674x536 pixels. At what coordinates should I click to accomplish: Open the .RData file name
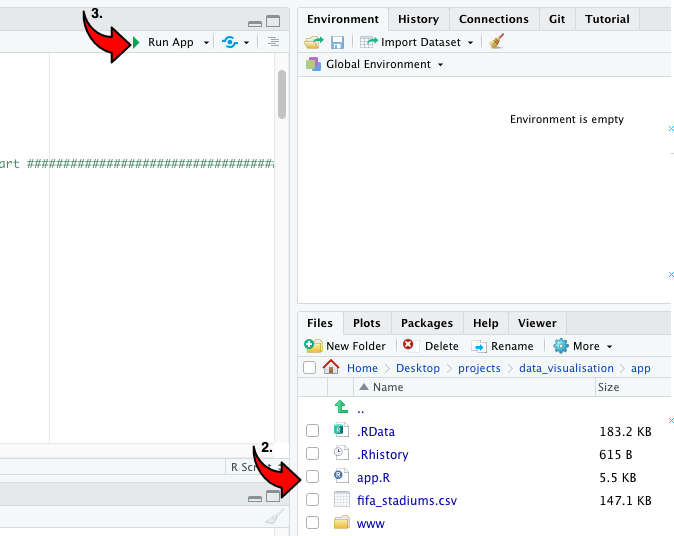click(x=376, y=432)
